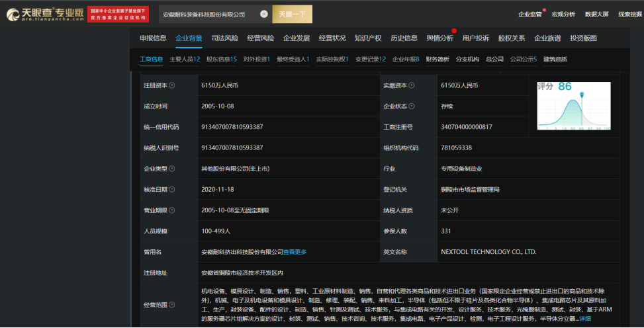Click industry value 专用设备制造业
This screenshot has width=644, height=328.
[461, 169]
